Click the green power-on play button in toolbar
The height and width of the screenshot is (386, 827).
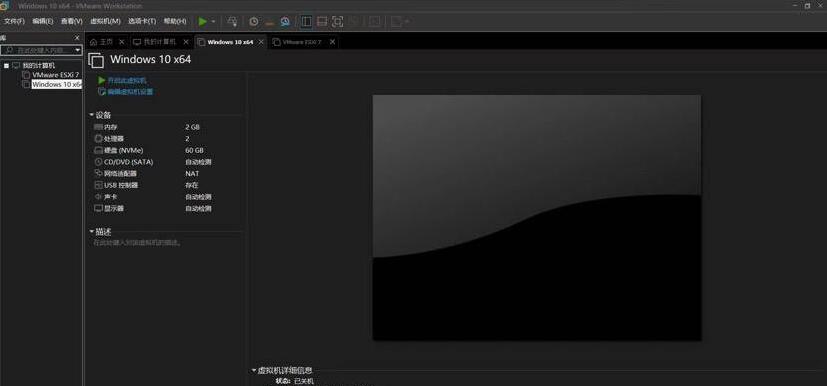coord(203,22)
